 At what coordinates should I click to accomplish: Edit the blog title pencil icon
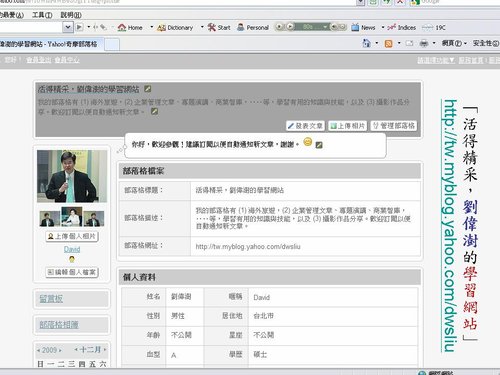tap(147, 89)
